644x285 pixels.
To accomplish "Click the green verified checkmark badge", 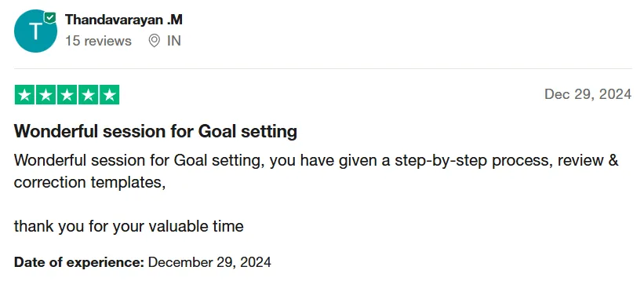I will [x=49, y=18].
